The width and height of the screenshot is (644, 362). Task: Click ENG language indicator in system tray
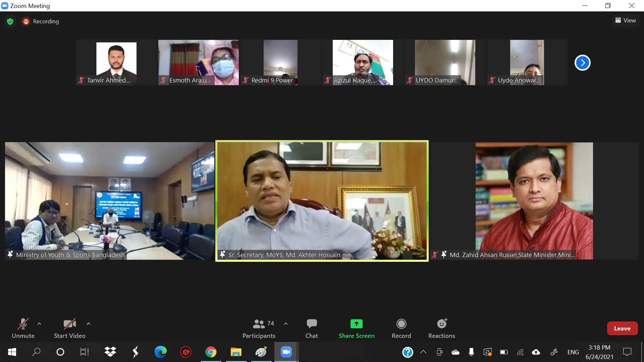coord(573,352)
